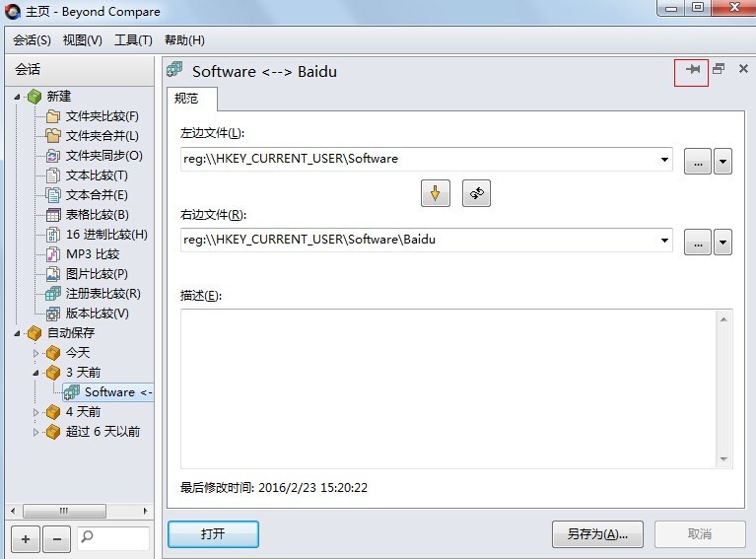Select 图片比较(P) session type
The height and width of the screenshot is (559, 756).
97,274
